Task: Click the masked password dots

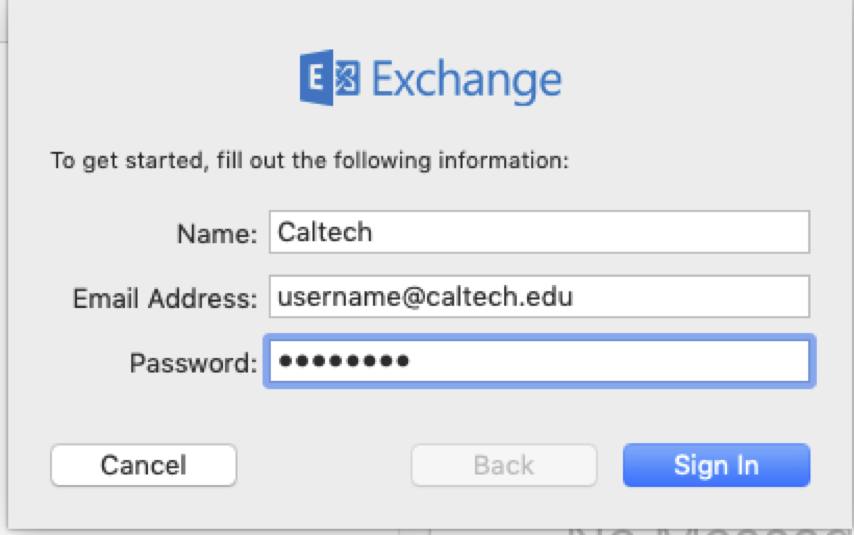Action: coord(343,362)
